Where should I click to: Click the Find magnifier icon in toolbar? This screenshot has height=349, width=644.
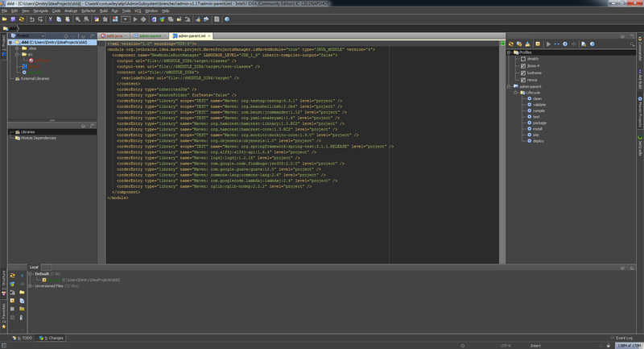[77, 19]
